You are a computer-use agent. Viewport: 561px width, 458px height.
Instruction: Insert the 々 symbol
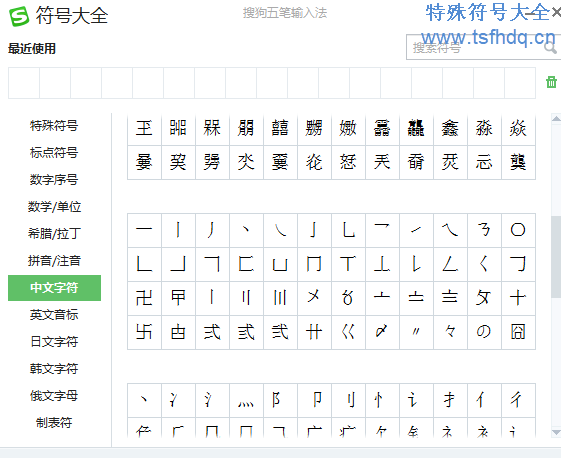(450, 332)
